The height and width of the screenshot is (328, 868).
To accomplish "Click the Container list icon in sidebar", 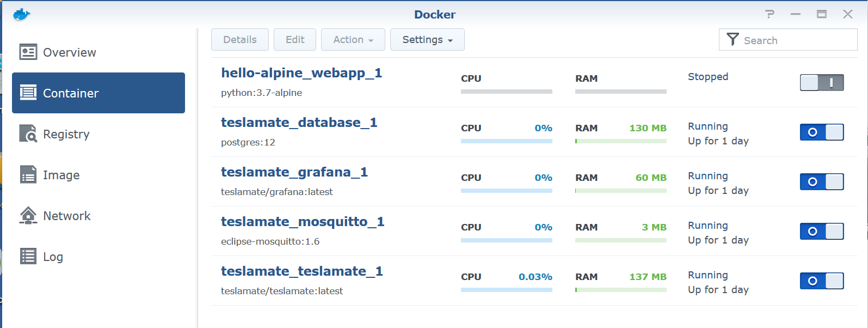I will (x=28, y=93).
